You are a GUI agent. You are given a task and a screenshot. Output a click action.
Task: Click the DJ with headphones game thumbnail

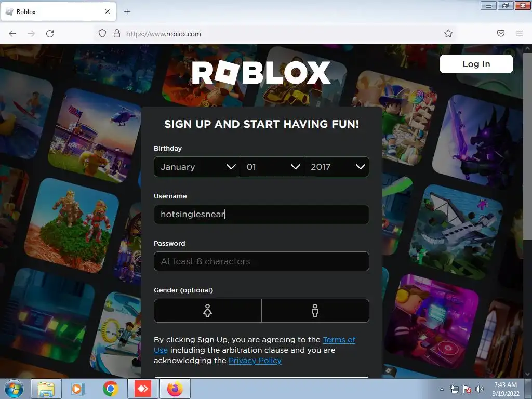tap(431, 321)
